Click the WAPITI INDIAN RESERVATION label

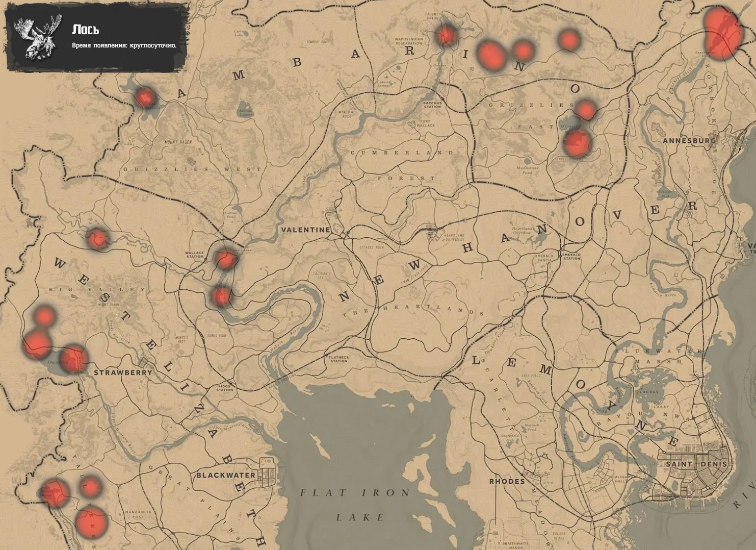[409, 41]
